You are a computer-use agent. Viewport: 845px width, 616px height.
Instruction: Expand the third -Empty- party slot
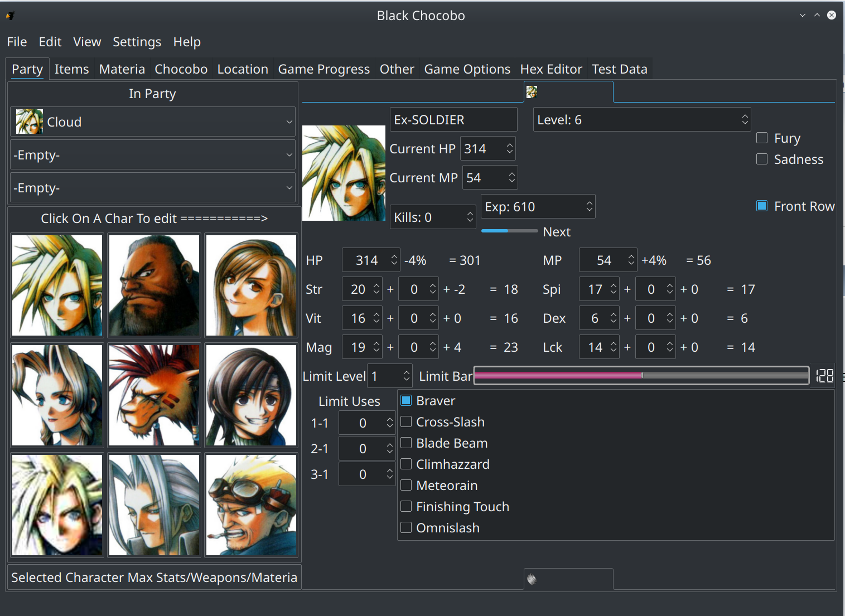point(153,188)
